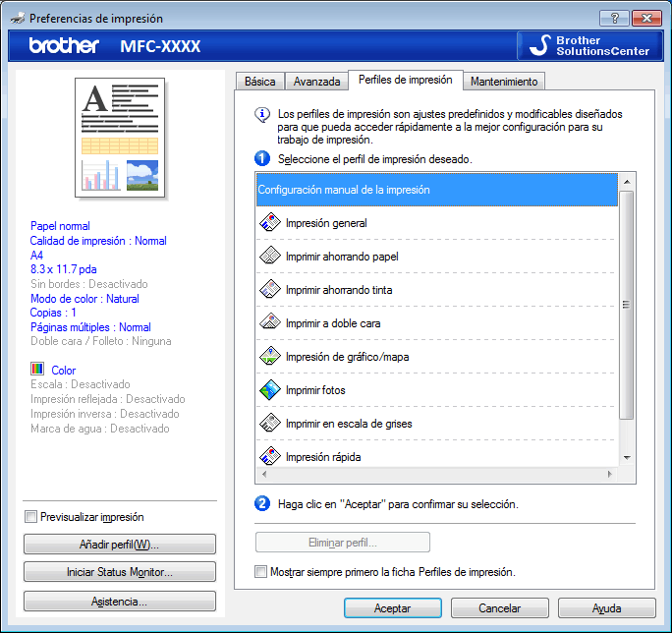Image resolution: width=672 pixels, height=633 pixels.
Task: Click Iniciar Status Monitor... button
Action: [120, 572]
